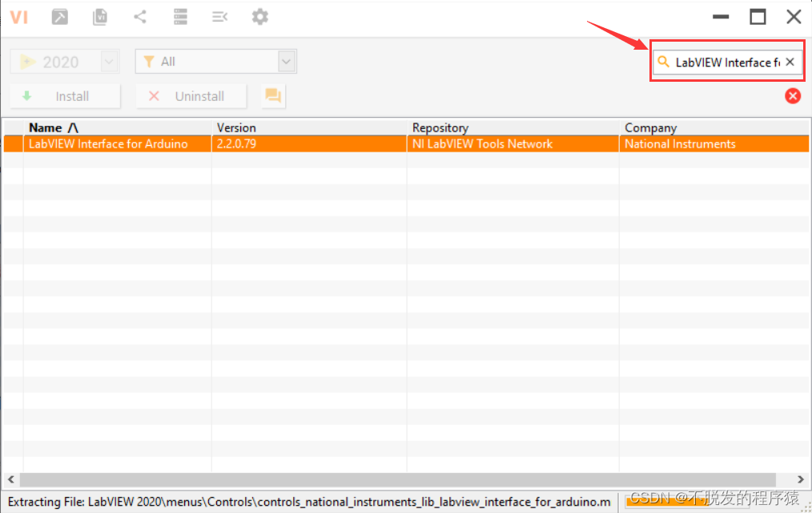Click the Install button

coord(66,96)
